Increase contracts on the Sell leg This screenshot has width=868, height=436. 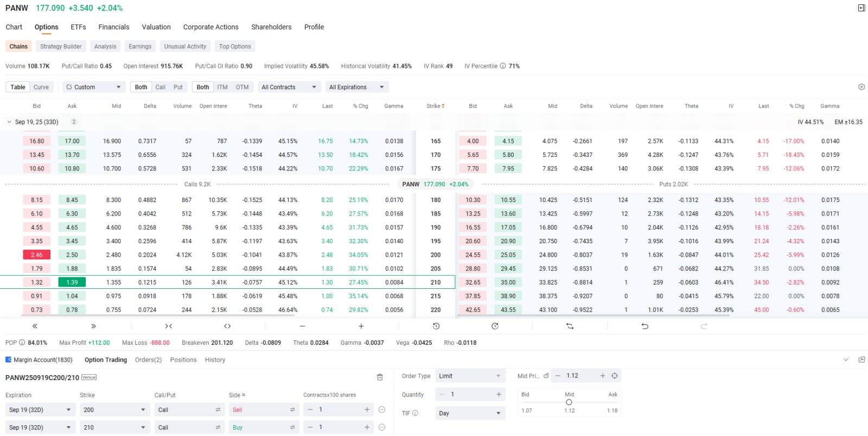point(367,410)
